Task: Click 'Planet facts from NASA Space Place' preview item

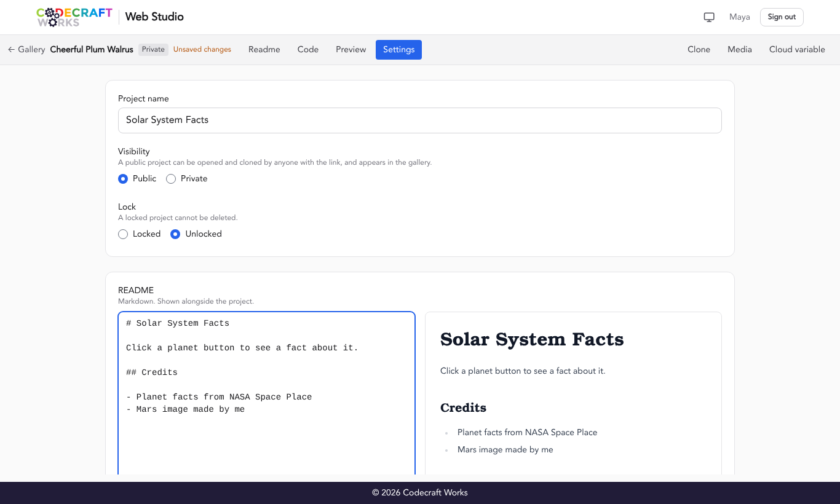Action: coord(527,432)
